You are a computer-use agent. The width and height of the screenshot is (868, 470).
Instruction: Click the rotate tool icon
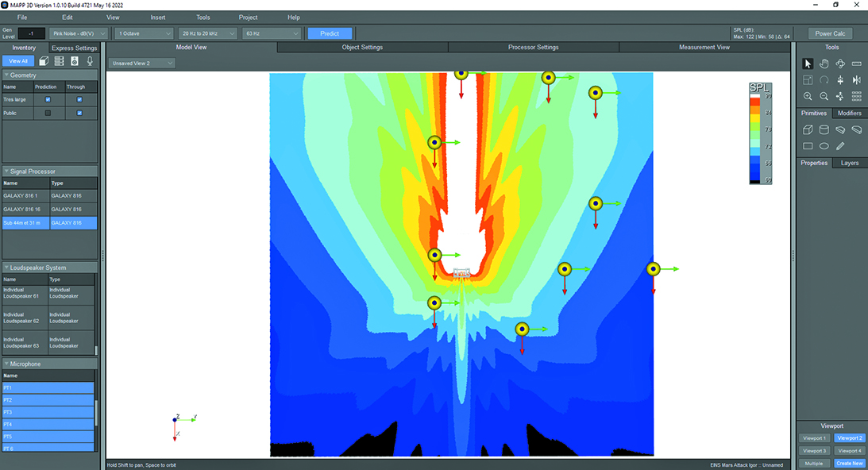pyautogui.click(x=824, y=79)
